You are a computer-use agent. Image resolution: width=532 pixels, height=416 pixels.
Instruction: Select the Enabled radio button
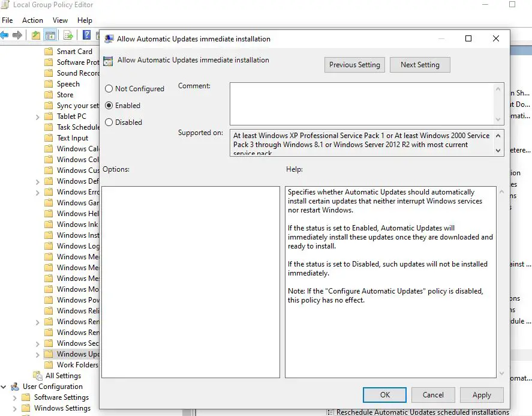[x=109, y=106]
